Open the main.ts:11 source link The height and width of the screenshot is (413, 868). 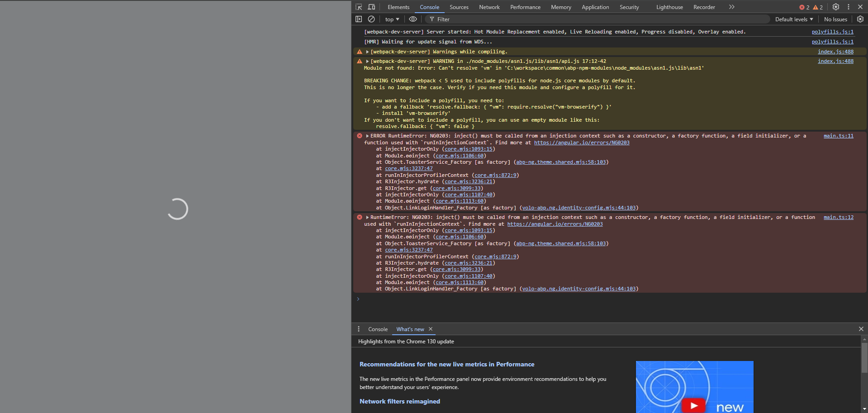(x=838, y=136)
